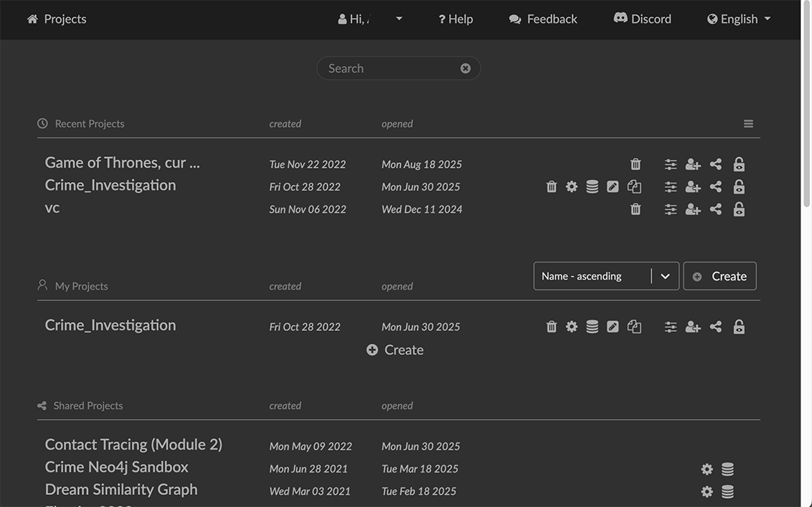Open the Help menu item
Viewport: 812px width, 507px height.
[x=456, y=19]
